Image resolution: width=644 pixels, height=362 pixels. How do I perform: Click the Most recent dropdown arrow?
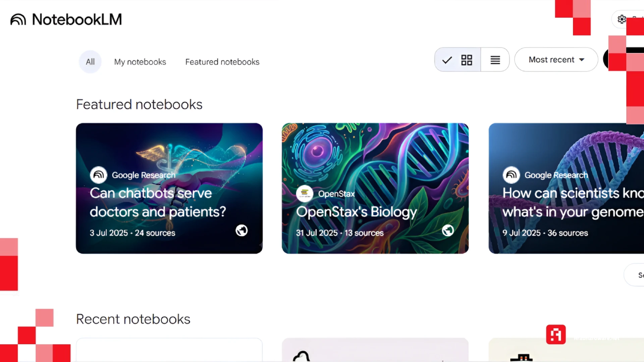[582, 60]
